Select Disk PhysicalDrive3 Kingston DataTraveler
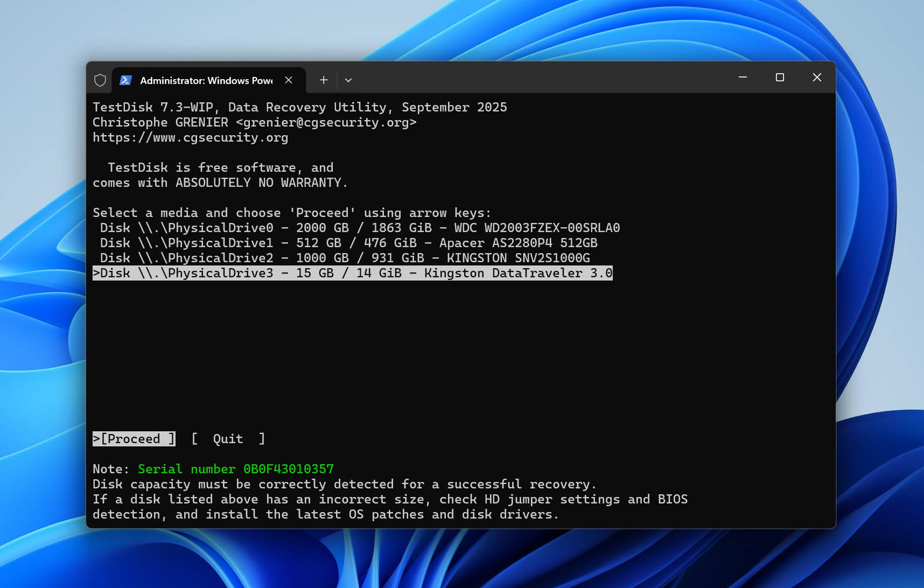 (353, 273)
